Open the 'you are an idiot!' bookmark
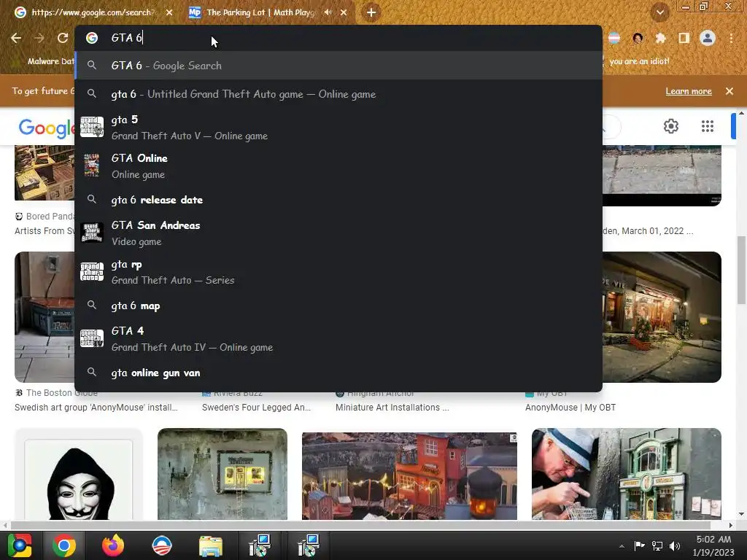The width and height of the screenshot is (747, 560). pos(639,61)
